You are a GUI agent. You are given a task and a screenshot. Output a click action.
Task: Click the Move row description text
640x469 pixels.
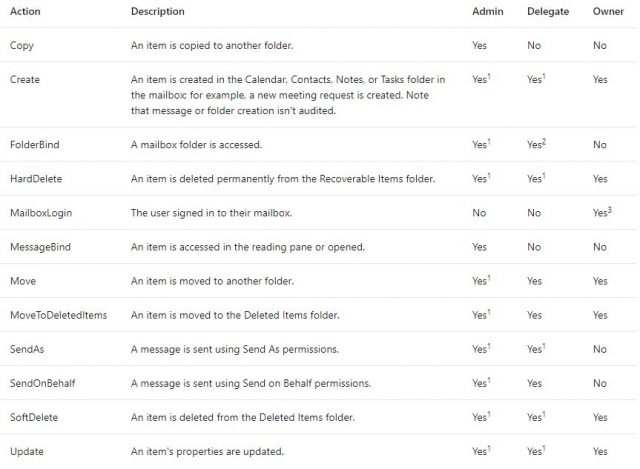point(212,281)
